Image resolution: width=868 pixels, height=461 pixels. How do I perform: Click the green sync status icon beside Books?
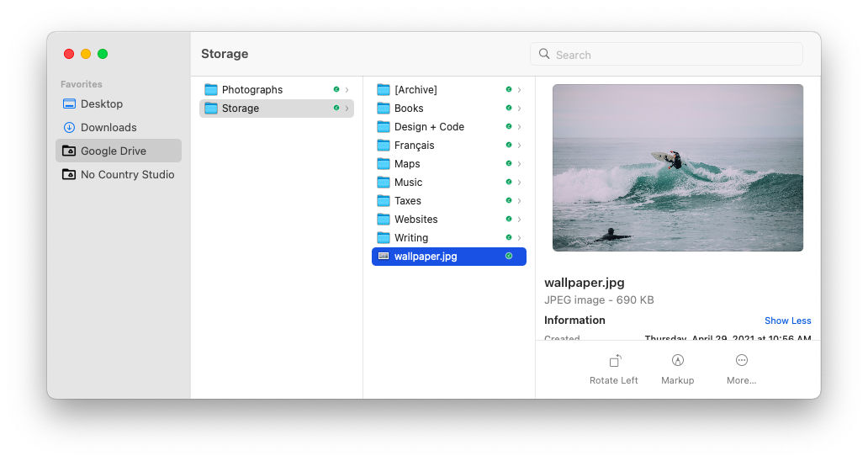[x=509, y=109]
